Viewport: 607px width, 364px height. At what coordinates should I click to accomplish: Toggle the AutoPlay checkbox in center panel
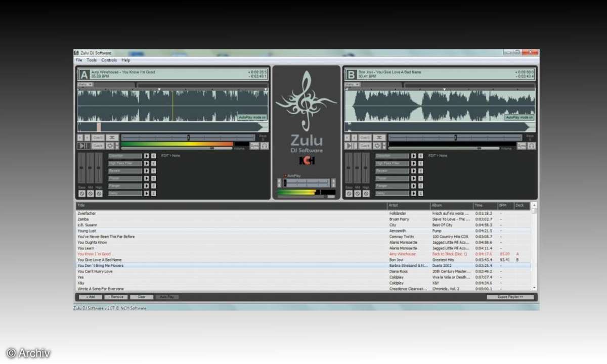(285, 175)
